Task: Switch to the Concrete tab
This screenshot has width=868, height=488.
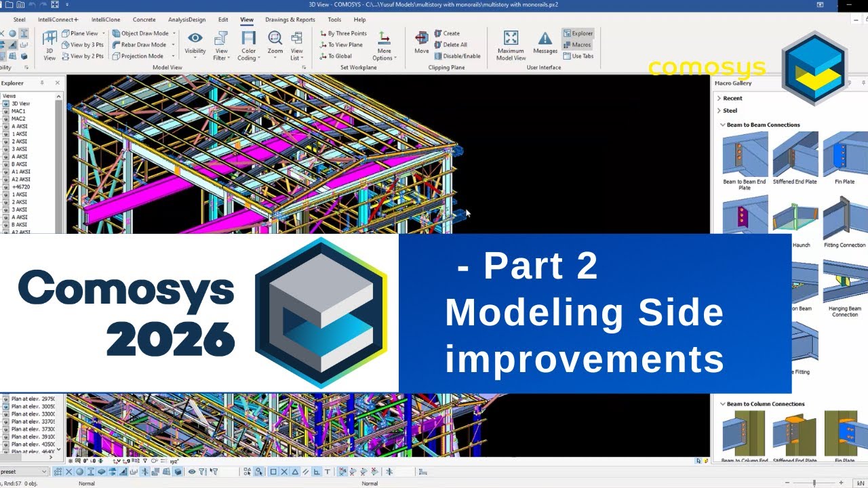Action: point(144,20)
